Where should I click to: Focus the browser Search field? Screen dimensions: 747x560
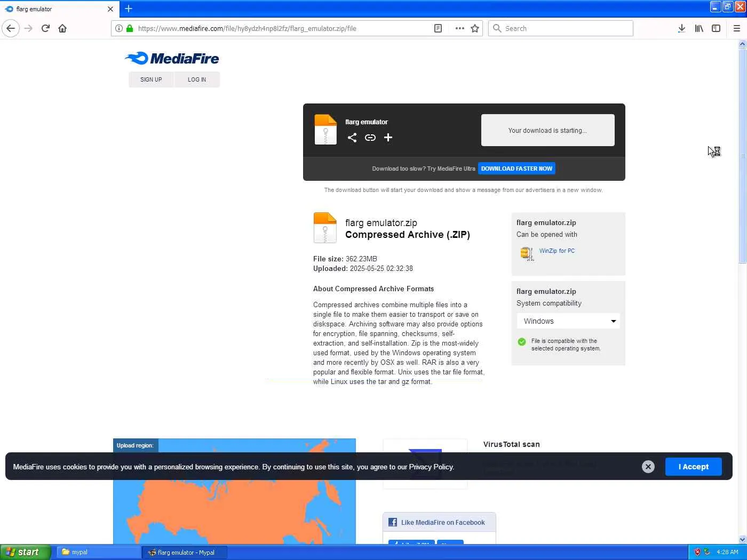point(561,28)
